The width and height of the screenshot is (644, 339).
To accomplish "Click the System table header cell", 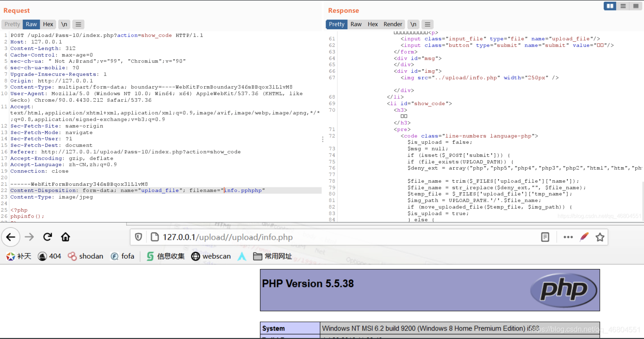I will tap(290, 328).
